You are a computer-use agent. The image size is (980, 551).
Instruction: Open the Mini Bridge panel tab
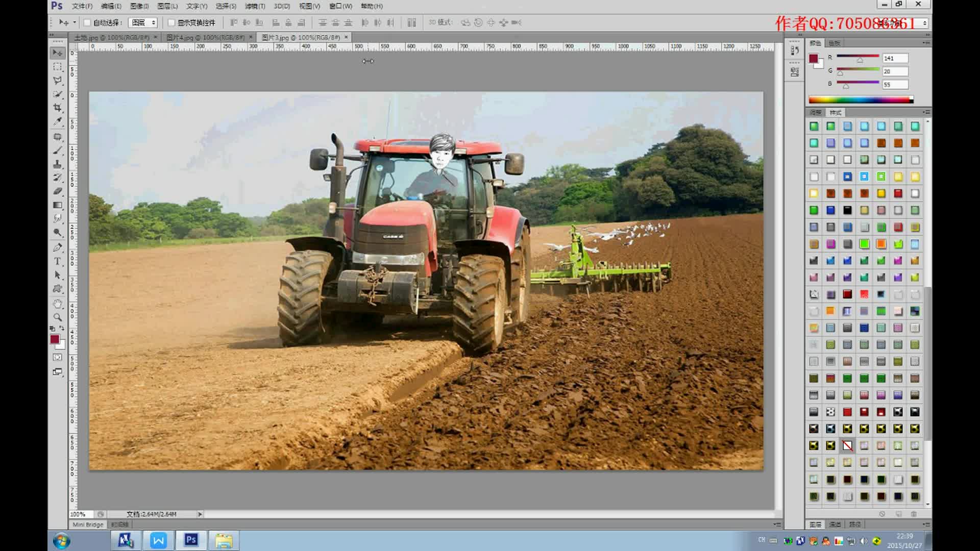point(88,524)
